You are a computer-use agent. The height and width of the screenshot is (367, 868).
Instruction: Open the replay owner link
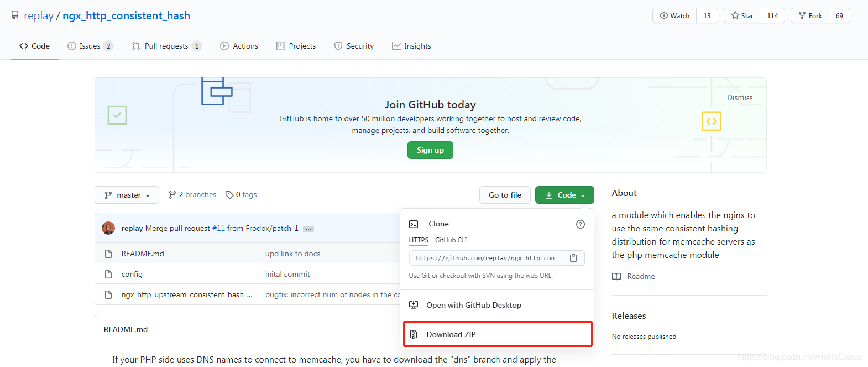(x=39, y=15)
